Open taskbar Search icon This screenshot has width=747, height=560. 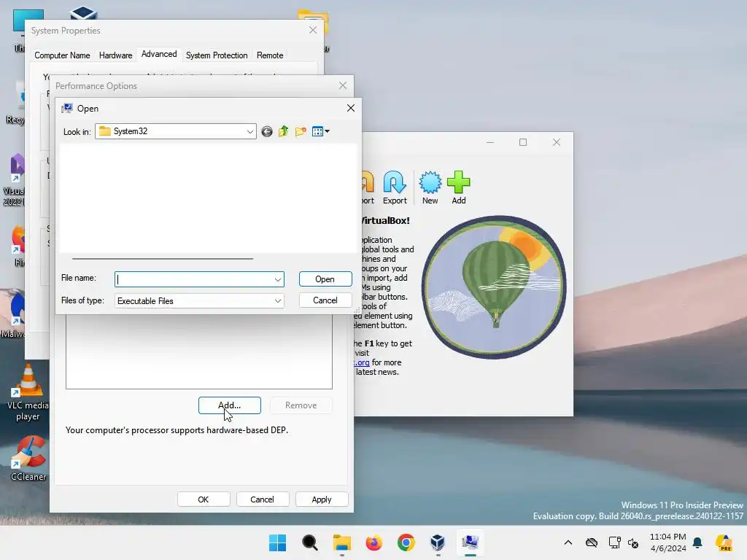coord(309,542)
